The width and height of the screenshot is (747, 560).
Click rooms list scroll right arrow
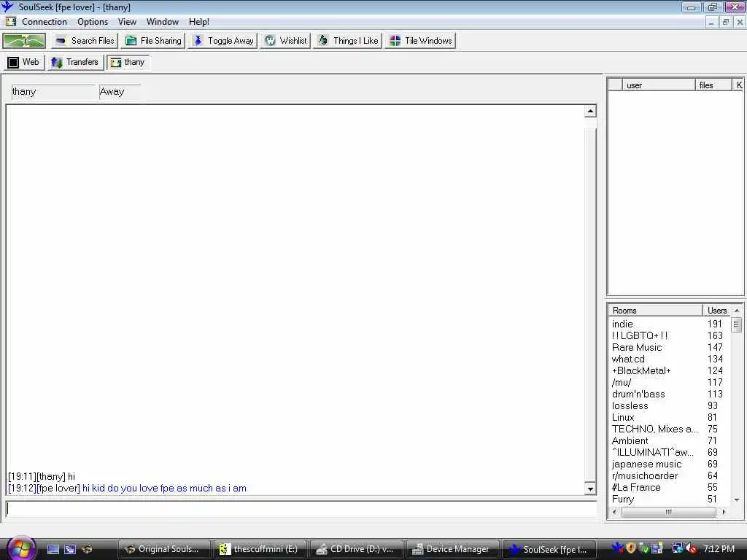(724, 512)
